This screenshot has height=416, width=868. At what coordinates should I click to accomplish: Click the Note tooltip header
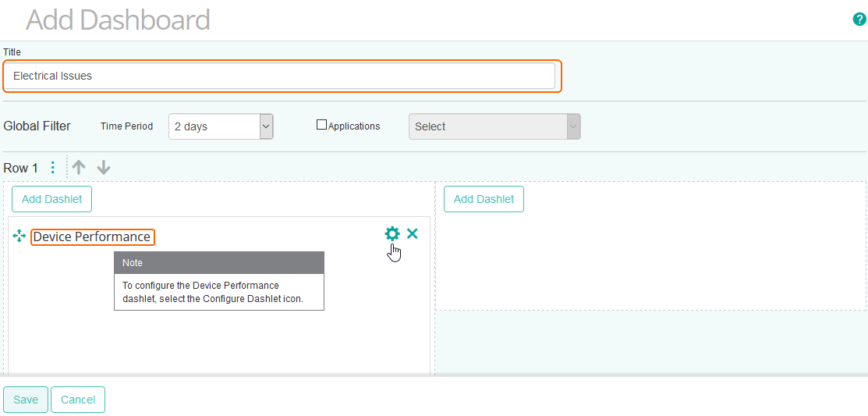click(x=219, y=262)
